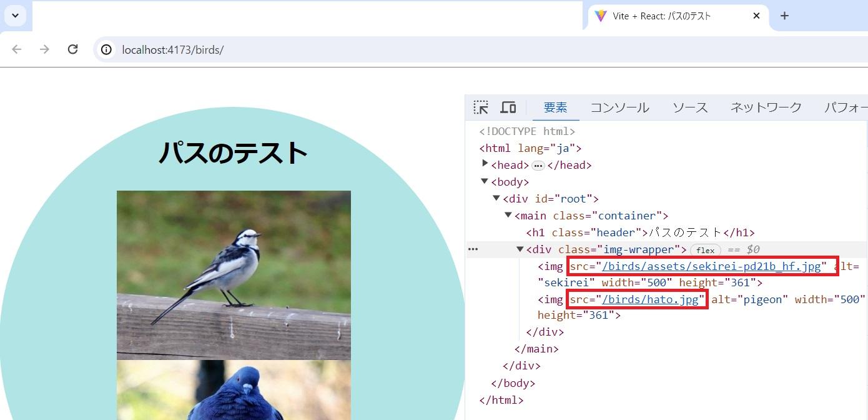Click the inspect element picker icon
The height and width of the screenshot is (420, 868).
click(x=480, y=107)
